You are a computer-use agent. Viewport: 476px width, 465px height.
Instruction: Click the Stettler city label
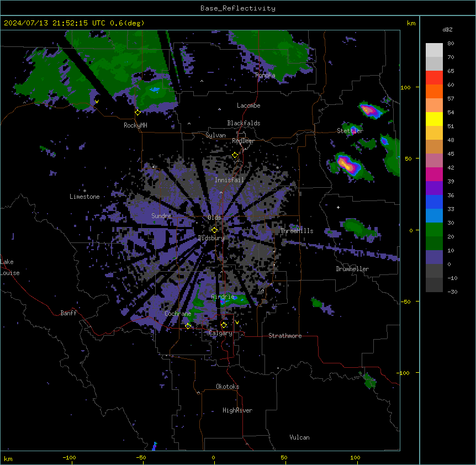[x=350, y=131]
